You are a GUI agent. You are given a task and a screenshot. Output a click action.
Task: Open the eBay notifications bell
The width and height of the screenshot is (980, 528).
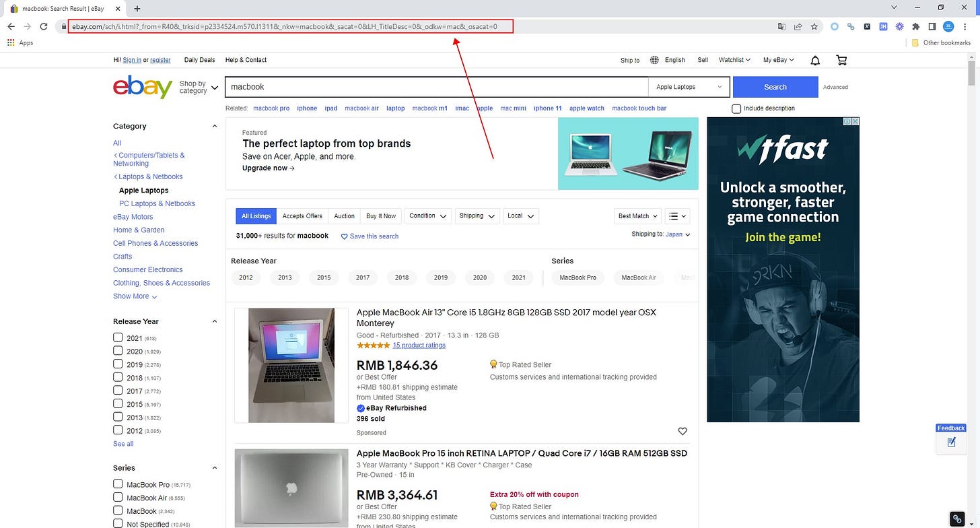point(815,61)
